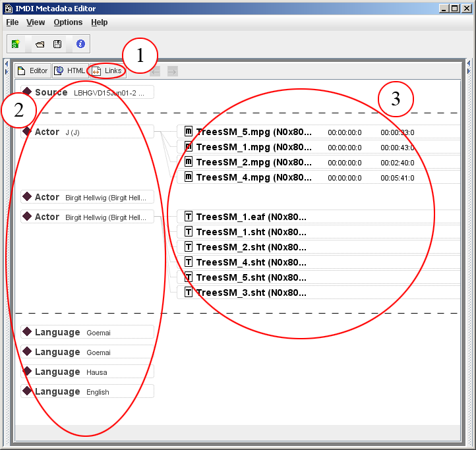Click diamond icon of Language Hausa
The width and height of the screenshot is (476, 450).
[x=27, y=371]
